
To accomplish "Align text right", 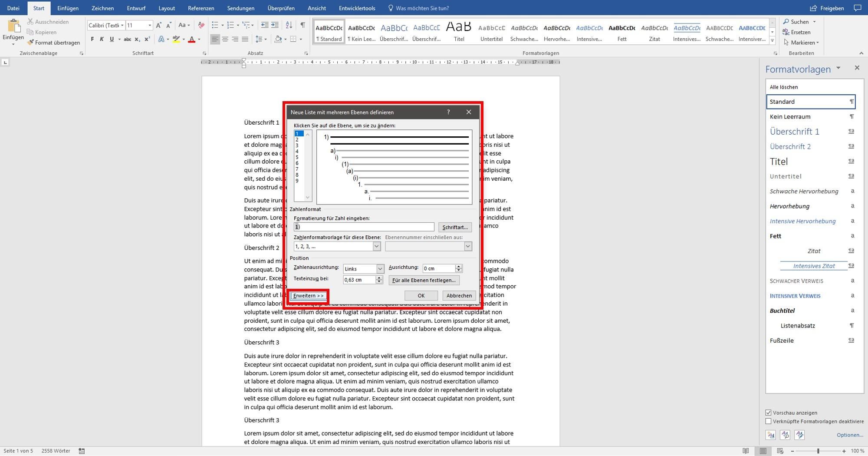I will point(235,39).
